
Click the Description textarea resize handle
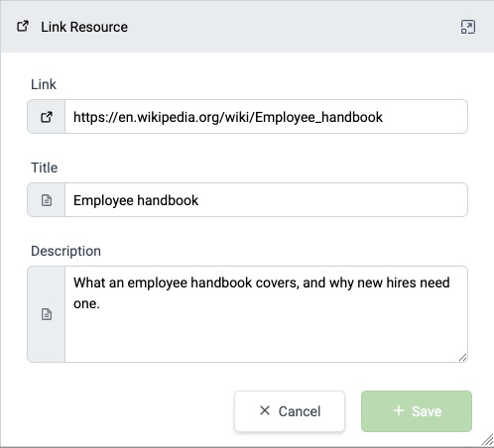coord(463,358)
